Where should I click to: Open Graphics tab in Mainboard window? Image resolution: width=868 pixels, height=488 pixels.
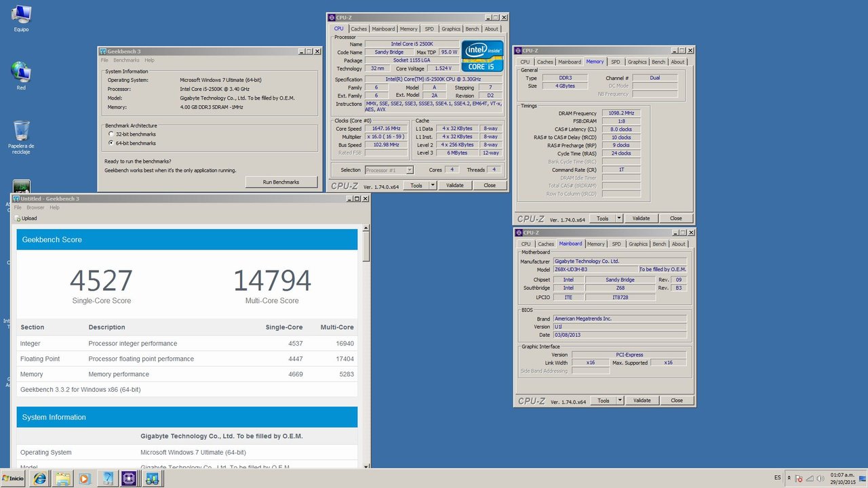(638, 244)
